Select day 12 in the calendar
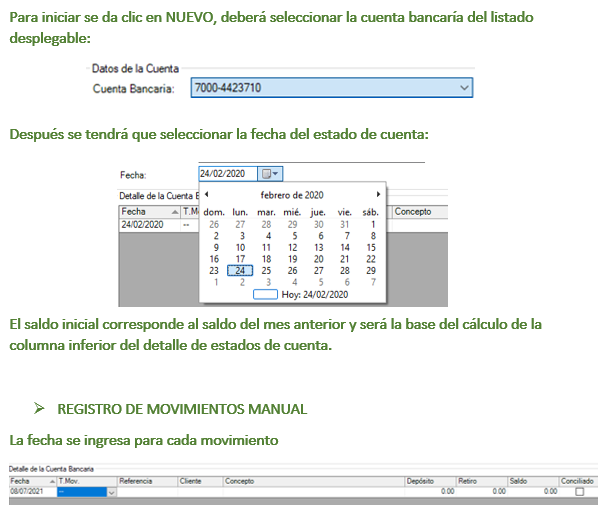 [293, 247]
